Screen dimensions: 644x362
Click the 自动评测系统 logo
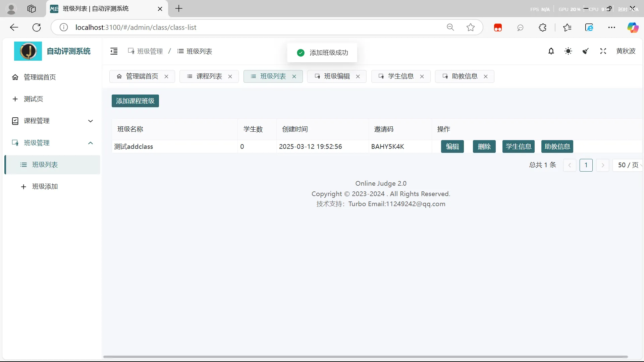[x=28, y=51]
